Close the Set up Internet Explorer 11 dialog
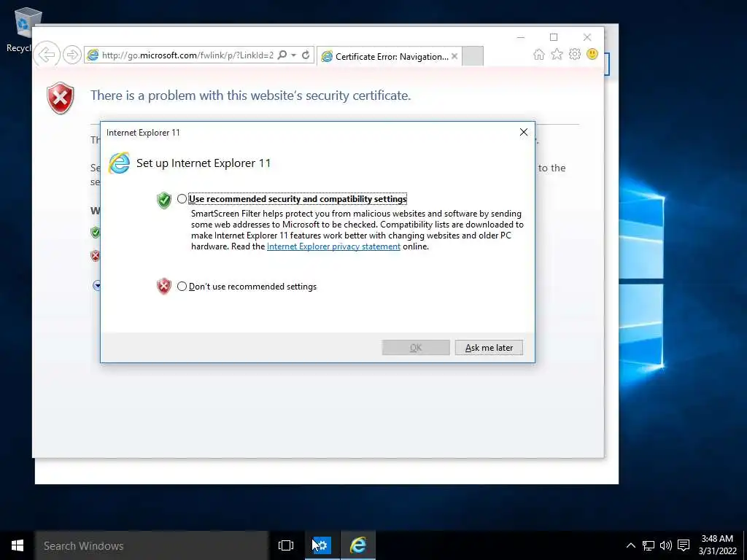Viewport: 747px width, 560px height. [x=524, y=133]
